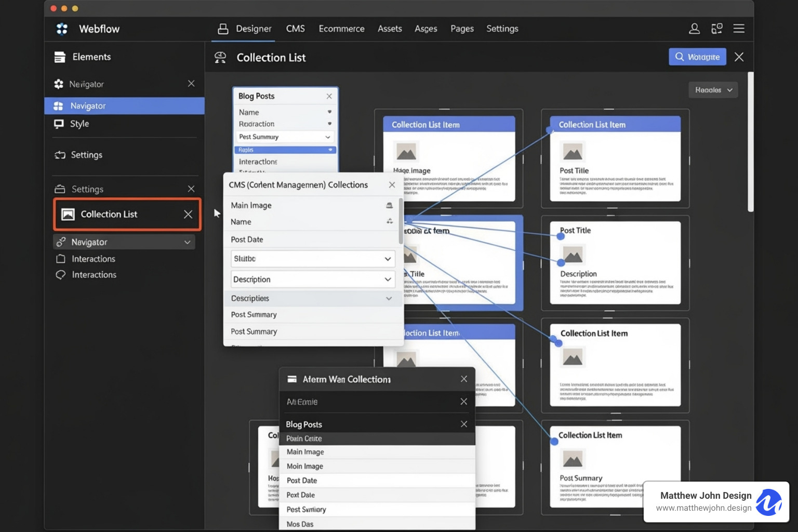Remove the At Emie row
The height and width of the screenshot is (532, 798).
464,402
